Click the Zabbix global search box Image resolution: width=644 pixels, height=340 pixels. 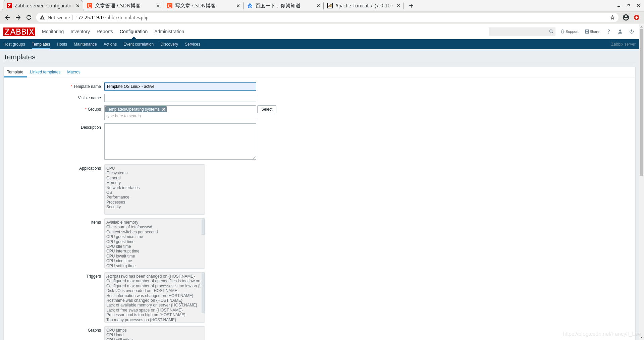pos(519,32)
